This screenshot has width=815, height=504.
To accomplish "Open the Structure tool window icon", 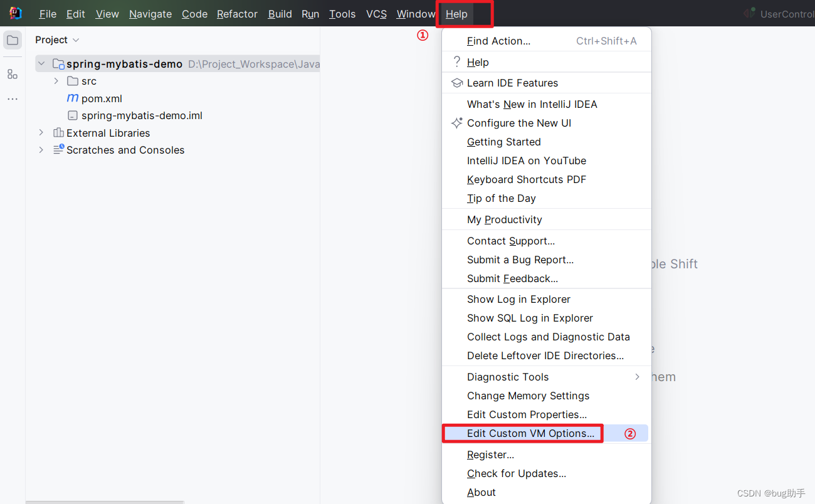I will (13, 74).
